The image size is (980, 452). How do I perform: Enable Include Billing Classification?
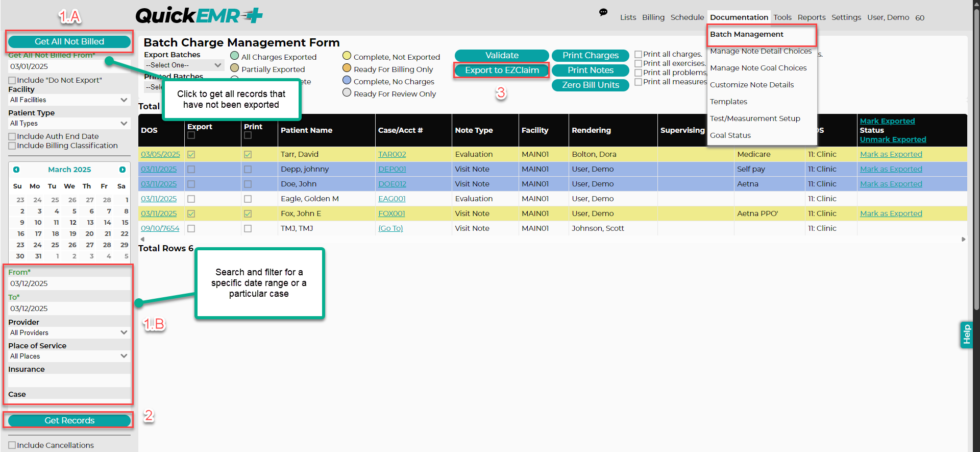click(x=12, y=146)
